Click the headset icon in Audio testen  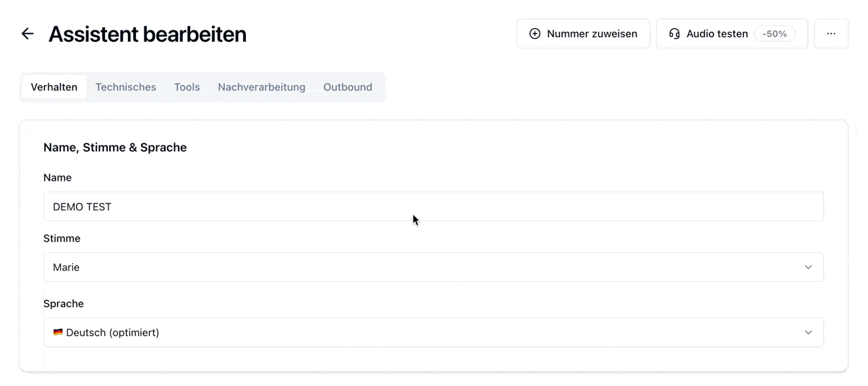point(674,34)
